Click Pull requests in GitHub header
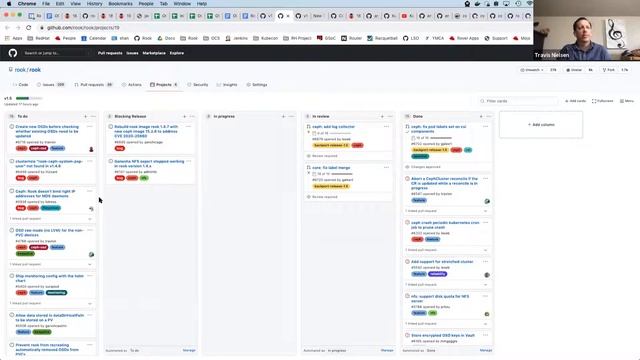 110,53
